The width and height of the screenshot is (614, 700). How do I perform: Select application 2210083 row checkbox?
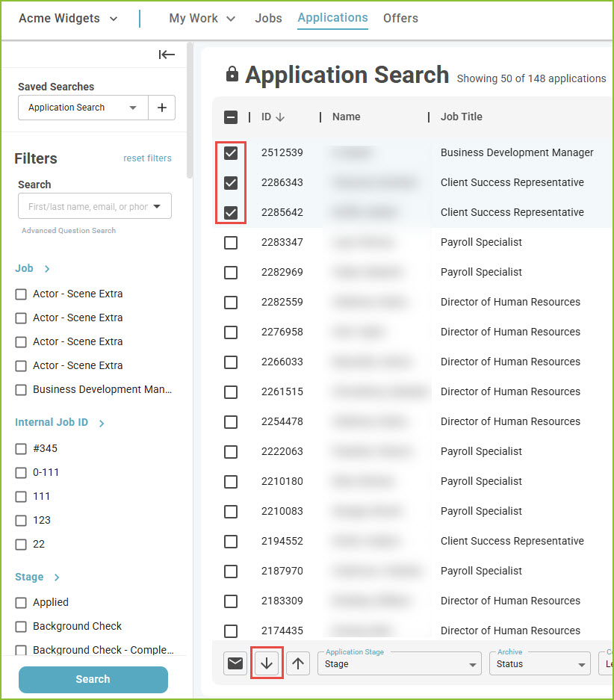[231, 512]
